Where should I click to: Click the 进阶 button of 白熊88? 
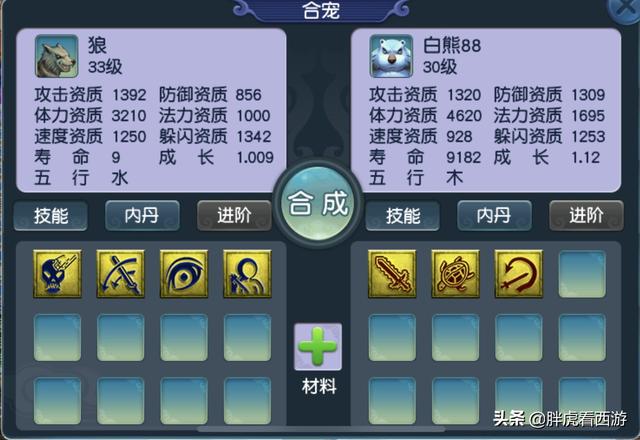[x=587, y=216]
